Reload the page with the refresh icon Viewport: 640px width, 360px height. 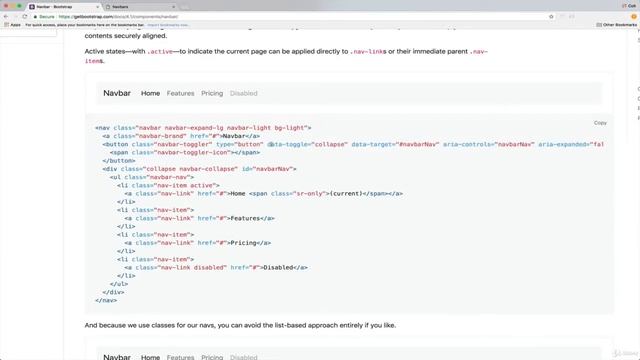point(25,17)
